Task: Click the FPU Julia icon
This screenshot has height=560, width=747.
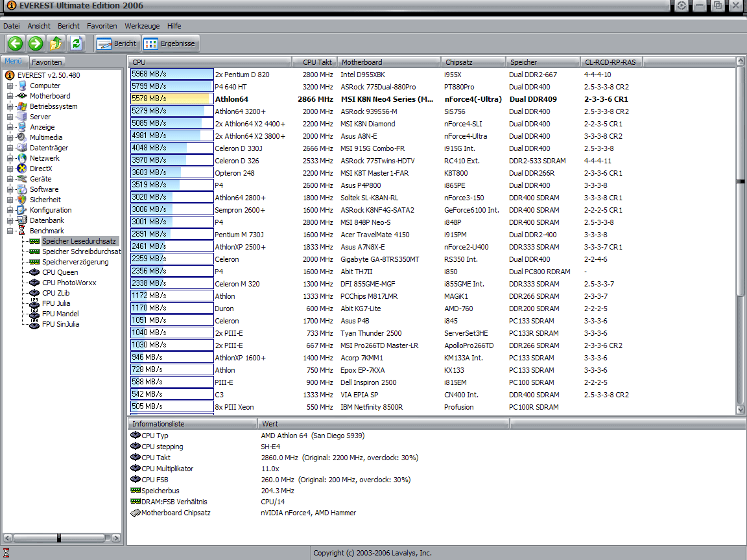Action: coord(34,303)
